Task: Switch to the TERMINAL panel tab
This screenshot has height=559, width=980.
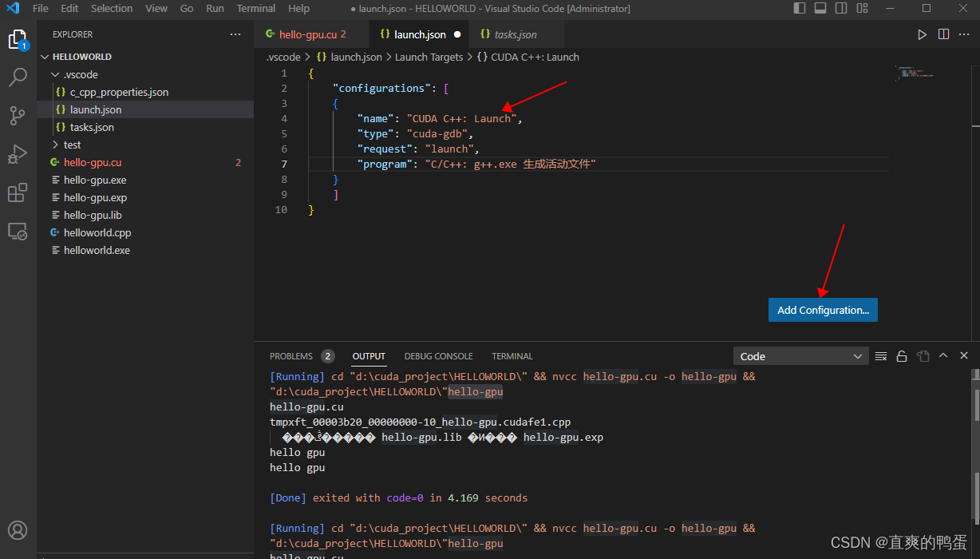Action: (512, 356)
